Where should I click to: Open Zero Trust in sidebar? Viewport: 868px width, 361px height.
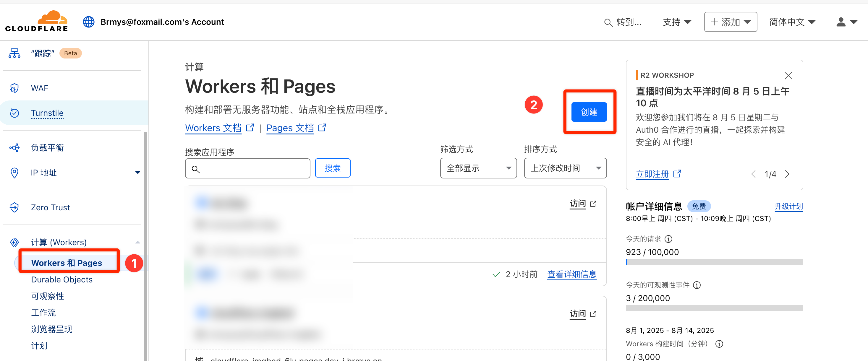pos(51,207)
